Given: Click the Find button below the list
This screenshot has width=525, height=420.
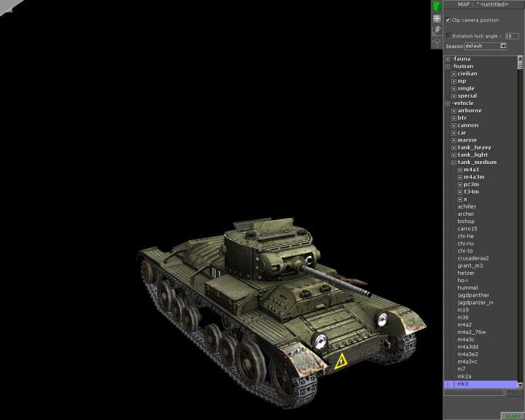Looking at the screenshot, I should tap(513, 392).
